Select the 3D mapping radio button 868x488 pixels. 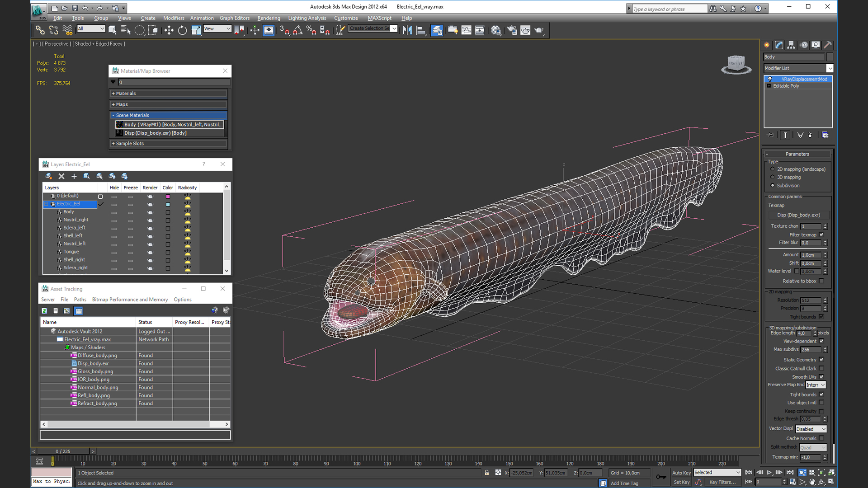[x=773, y=177]
